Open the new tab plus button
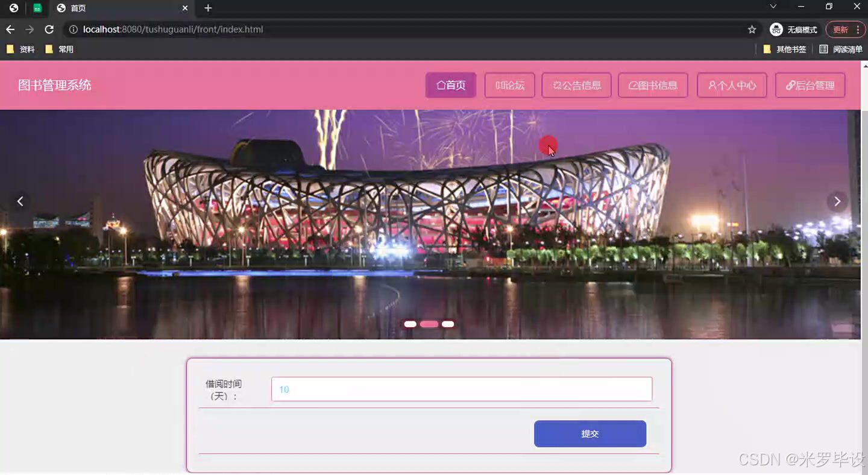 208,8
